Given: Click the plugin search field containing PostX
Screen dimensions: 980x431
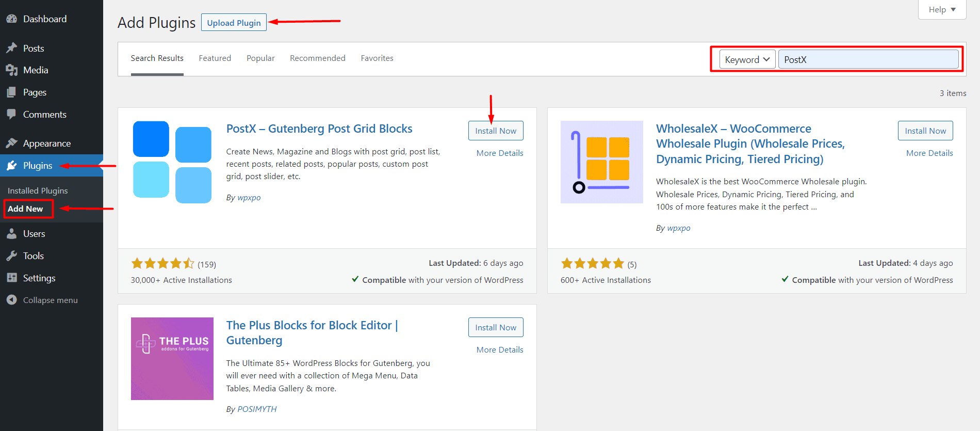Looking at the screenshot, I should coord(869,59).
